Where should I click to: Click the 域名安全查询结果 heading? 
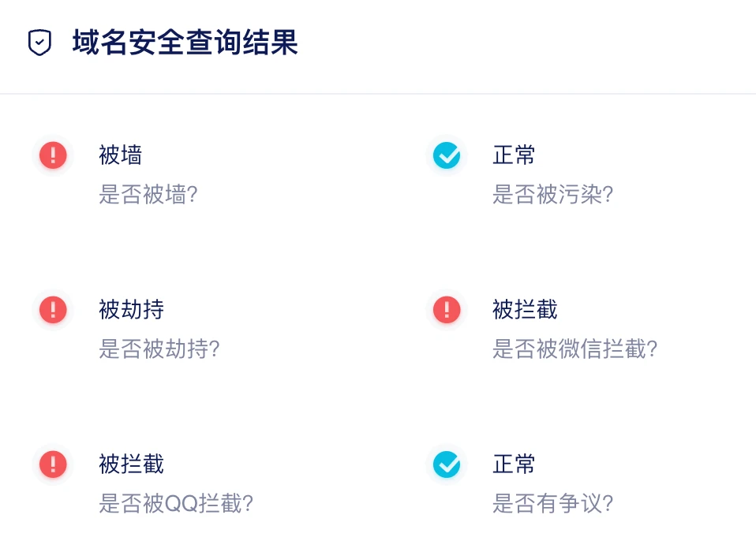(185, 43)
